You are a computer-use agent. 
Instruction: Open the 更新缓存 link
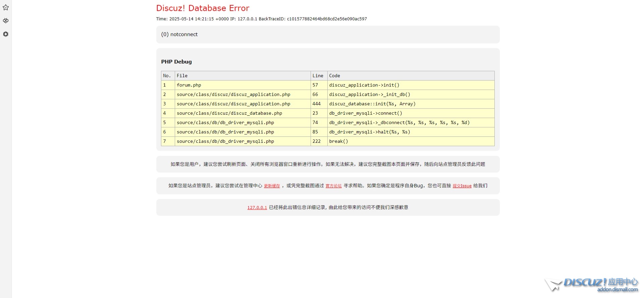point(272,186)
